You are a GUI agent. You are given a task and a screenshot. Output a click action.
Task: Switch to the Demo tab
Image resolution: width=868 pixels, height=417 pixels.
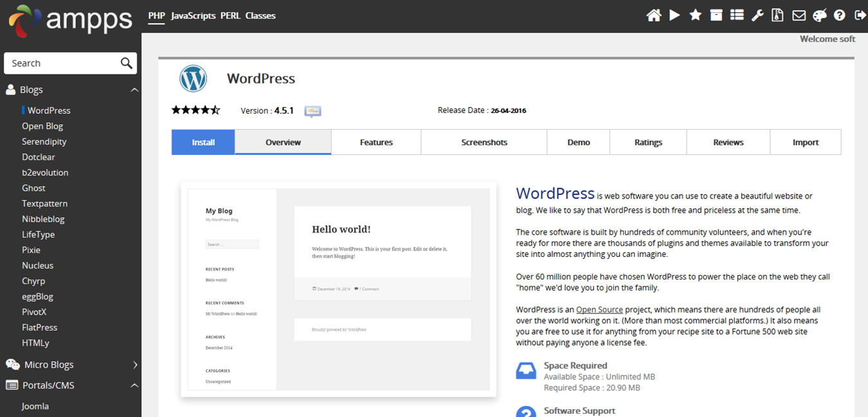(579, 142)
